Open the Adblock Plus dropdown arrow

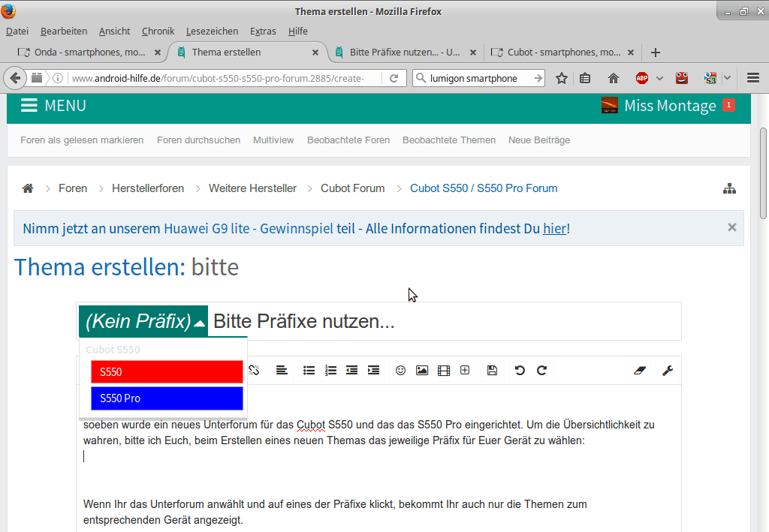tap(659, 78)
